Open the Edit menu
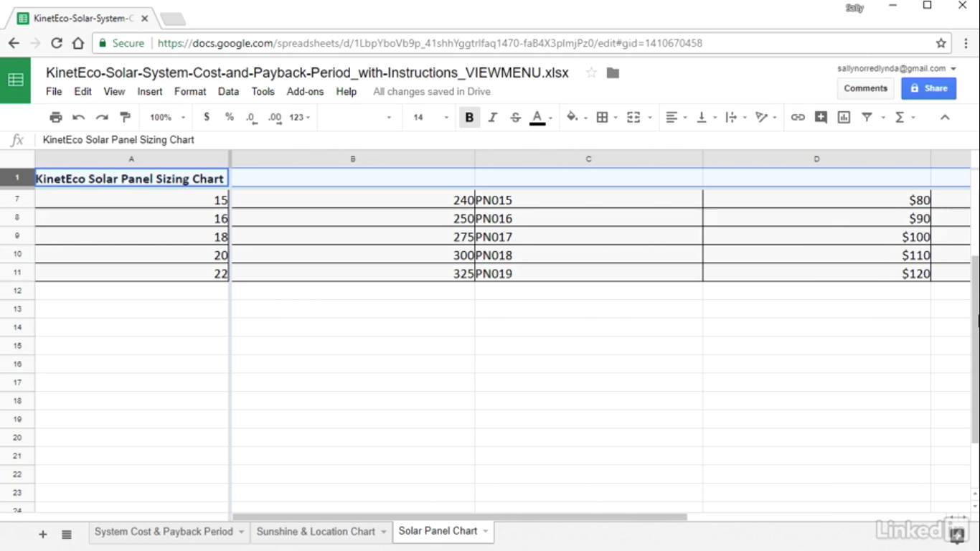980x551 pixels. pyautogui.click(x=83, y=92)
